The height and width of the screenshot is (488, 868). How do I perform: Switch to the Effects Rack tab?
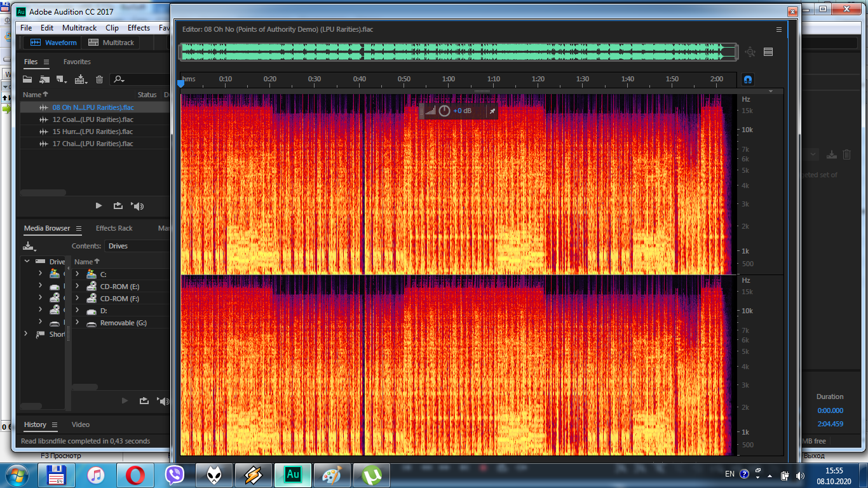[x=114, y=228]
